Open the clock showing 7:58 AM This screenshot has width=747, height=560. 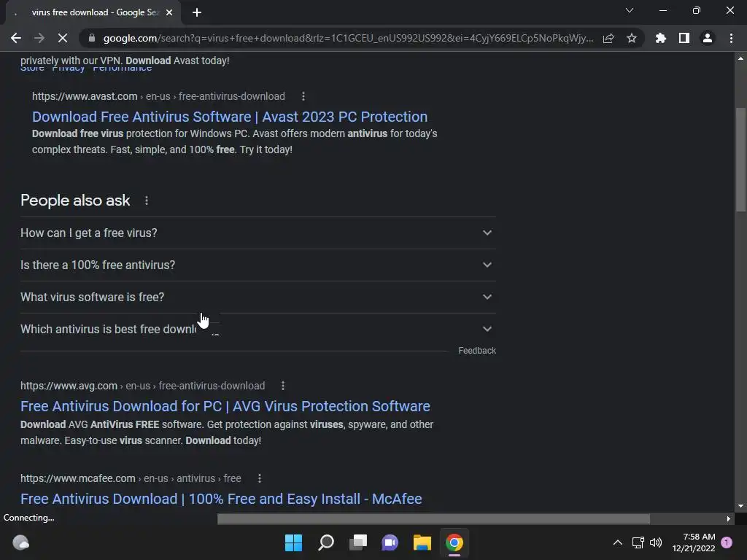(x=694, y=542)
